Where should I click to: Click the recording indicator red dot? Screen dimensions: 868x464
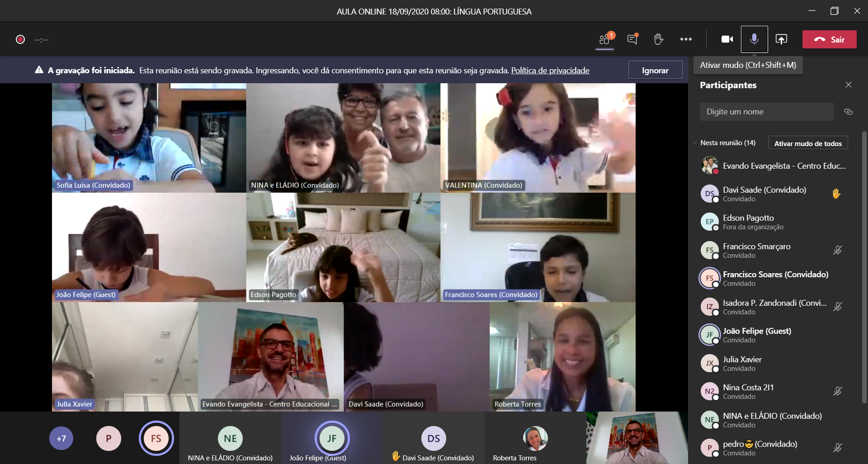point(20,39)
